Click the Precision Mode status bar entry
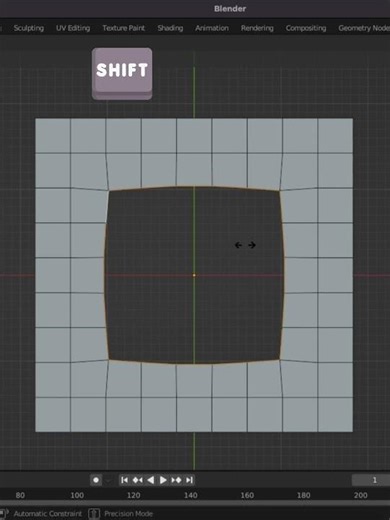This screenshot has width=390, height=520. pyautogui.click(x=128, y=514)
